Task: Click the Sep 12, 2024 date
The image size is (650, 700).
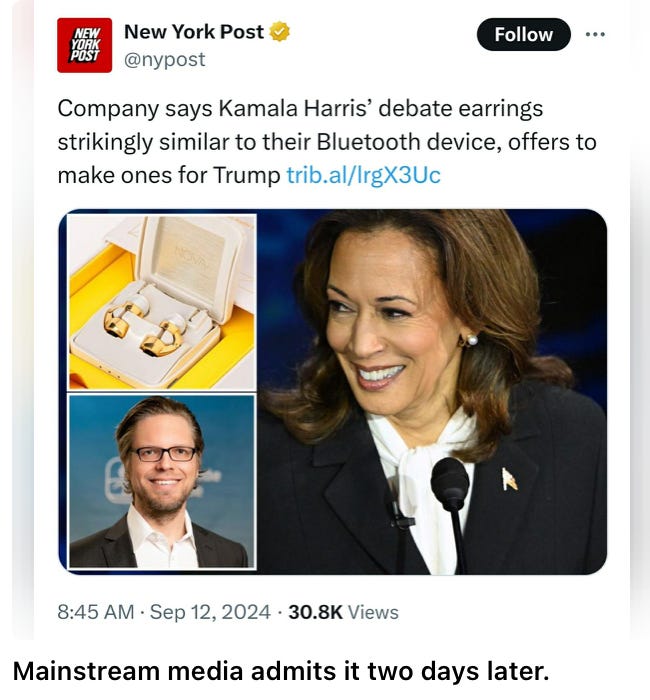Action: (x=210, y=612)
